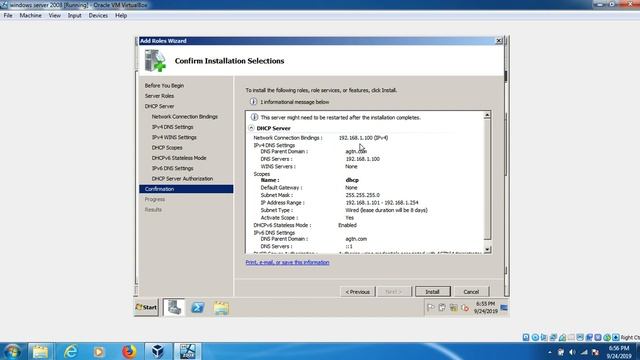Click the guest Start button

[x=147, y=307]
